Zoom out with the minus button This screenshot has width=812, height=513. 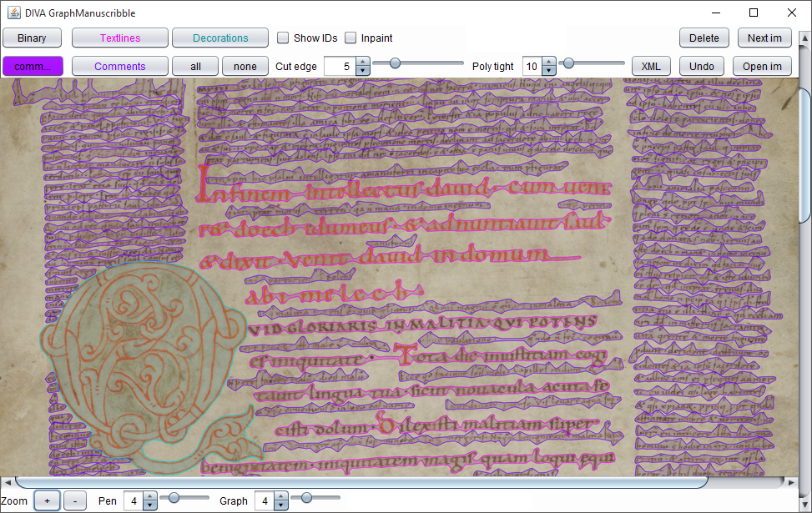[75, 500]
